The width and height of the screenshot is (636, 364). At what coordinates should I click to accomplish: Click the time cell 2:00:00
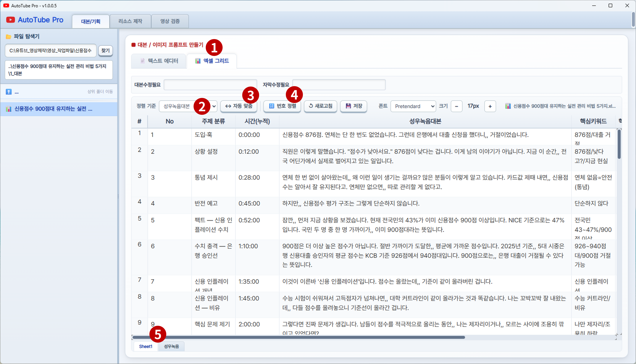click(x=257, y=326)
